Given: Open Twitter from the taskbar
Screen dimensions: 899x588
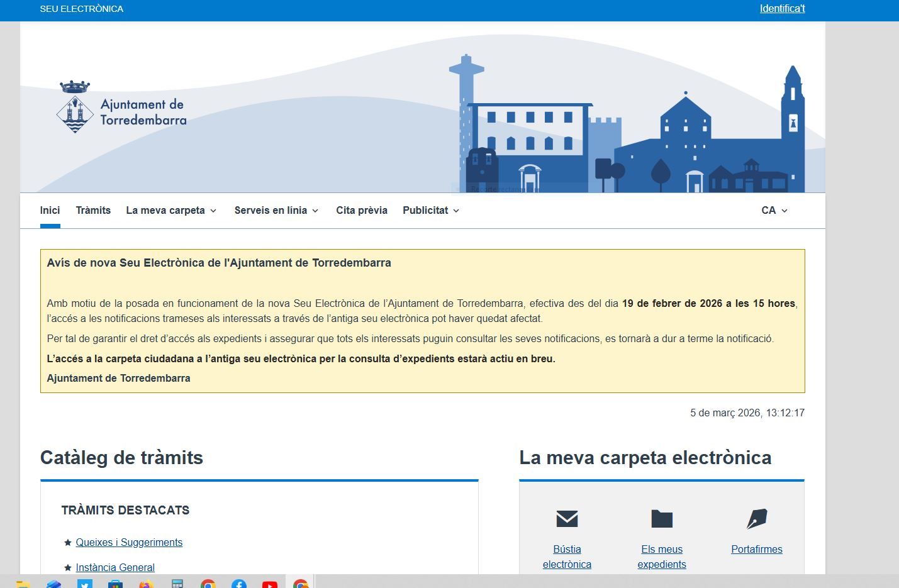Looking at the screenshot, I should pos(85,584).
